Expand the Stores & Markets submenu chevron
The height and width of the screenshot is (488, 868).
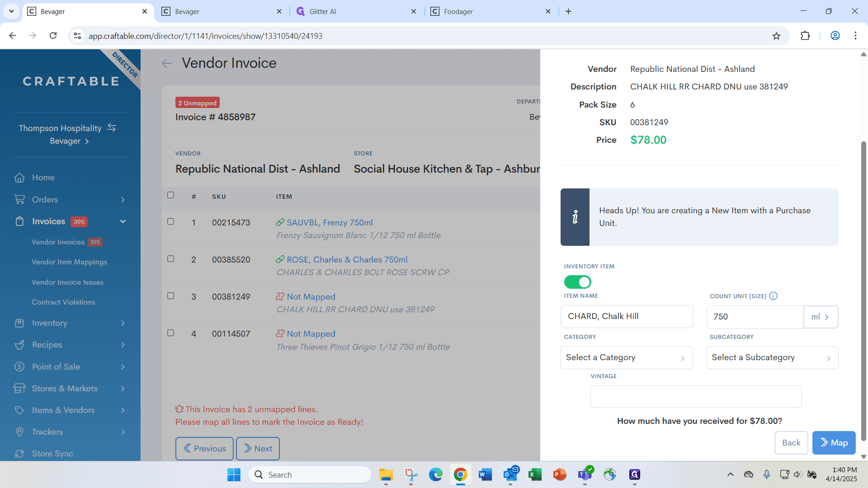[123, 389]
